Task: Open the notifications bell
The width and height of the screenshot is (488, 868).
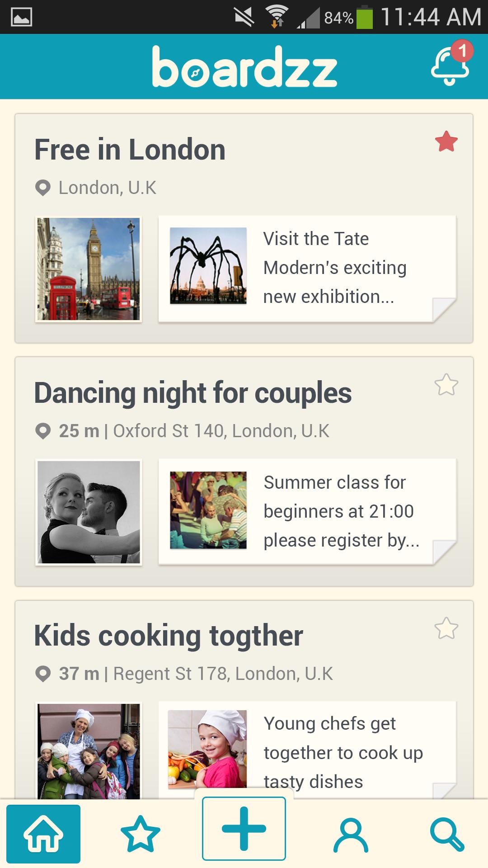Action: pyautogui.click(x=450, y=66)
